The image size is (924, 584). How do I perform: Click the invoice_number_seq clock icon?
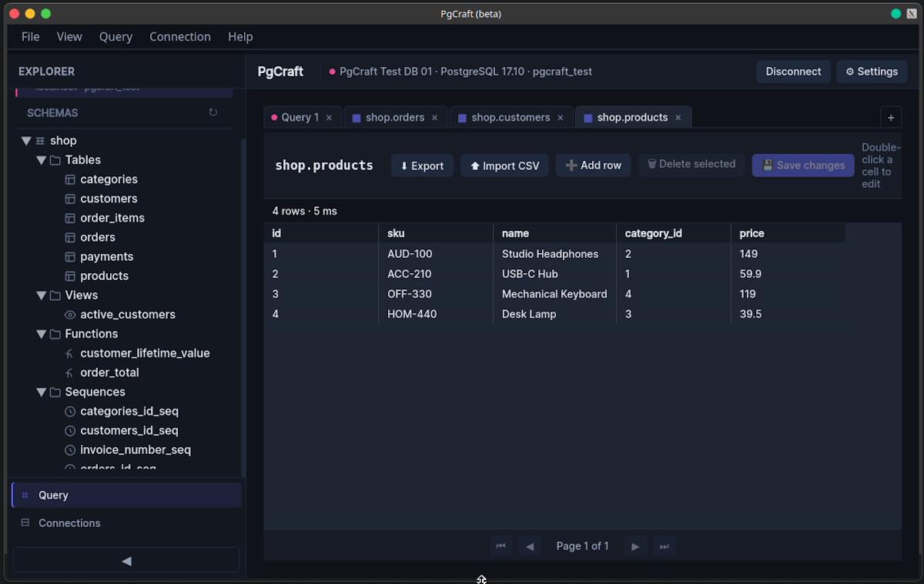coord(70,449)
